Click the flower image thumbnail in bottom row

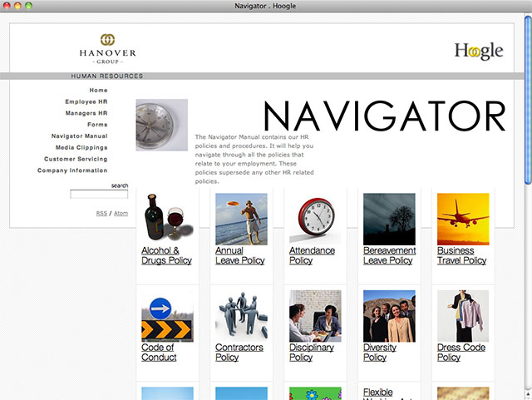tap(315, 393)
